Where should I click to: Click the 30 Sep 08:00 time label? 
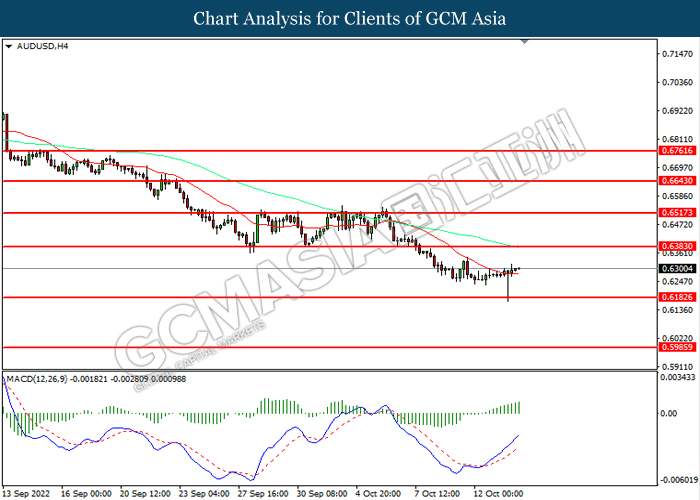click(x=322, y=493)
